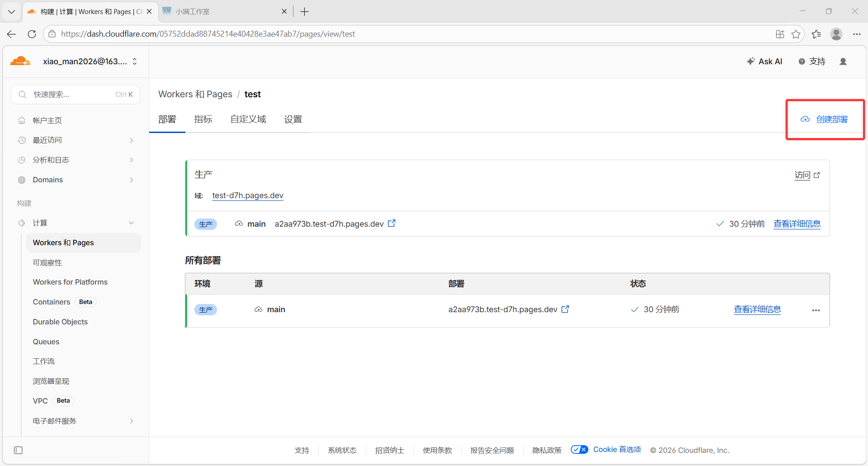Select Workers 和 Pages in sidebar

84,243
